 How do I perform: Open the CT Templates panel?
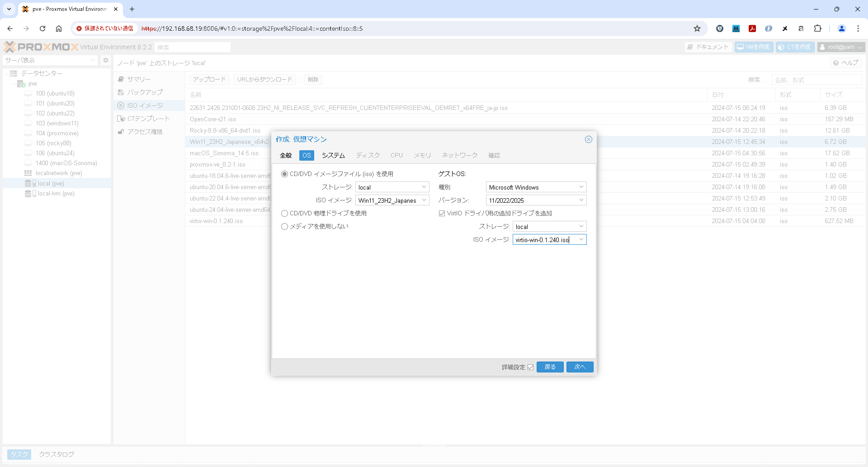coord(149,119)
